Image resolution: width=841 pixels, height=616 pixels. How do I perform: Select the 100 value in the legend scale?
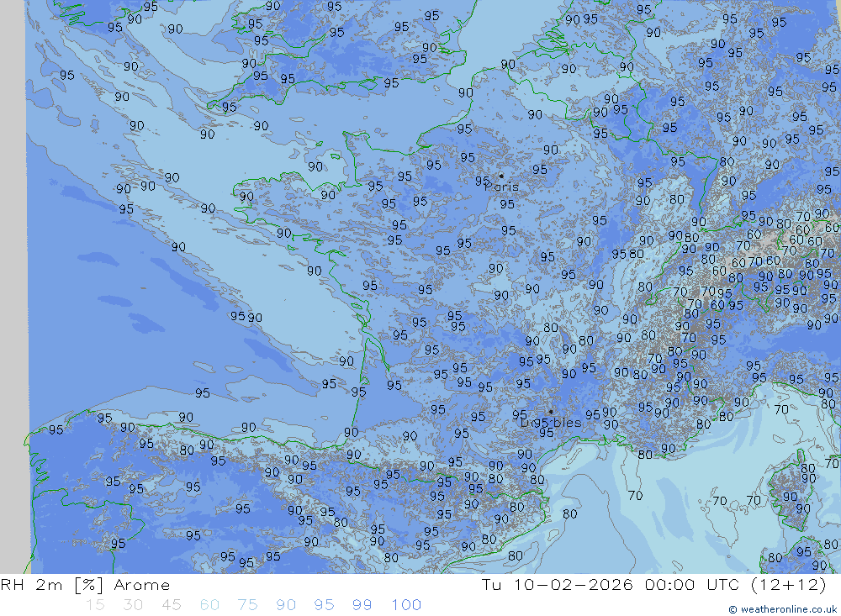coord(406,605)
